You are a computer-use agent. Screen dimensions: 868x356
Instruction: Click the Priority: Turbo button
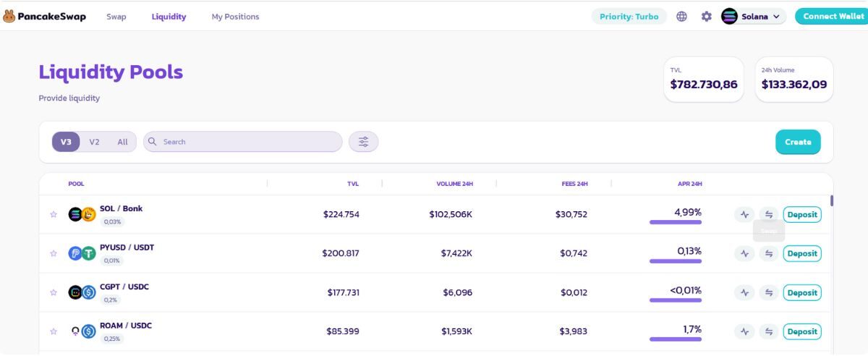[x=629, y=16]
